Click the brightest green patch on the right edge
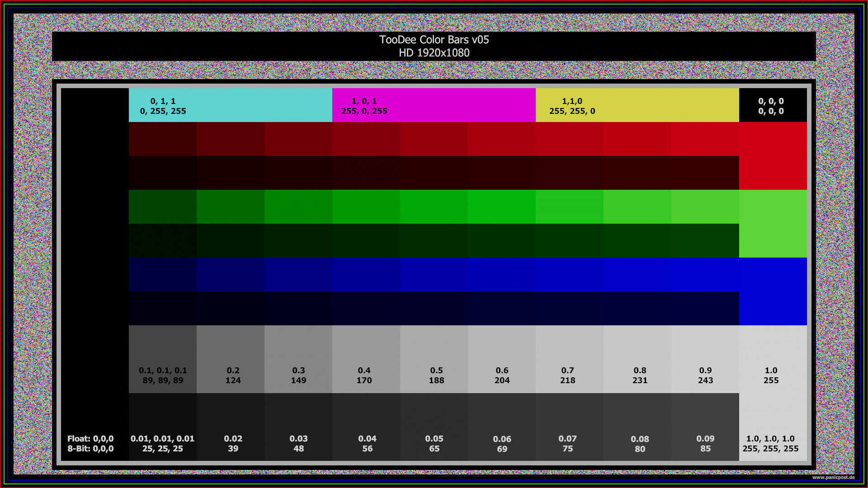 (x=773, y=224)
